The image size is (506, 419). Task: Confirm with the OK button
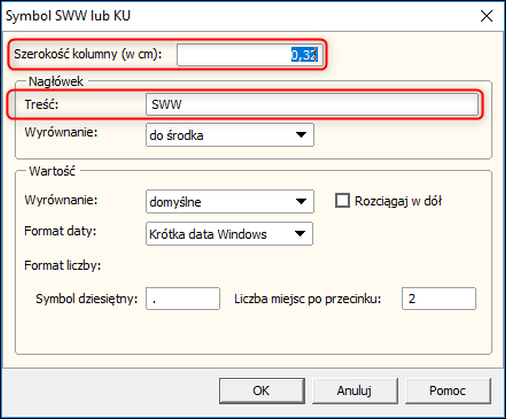coord(262,391)
